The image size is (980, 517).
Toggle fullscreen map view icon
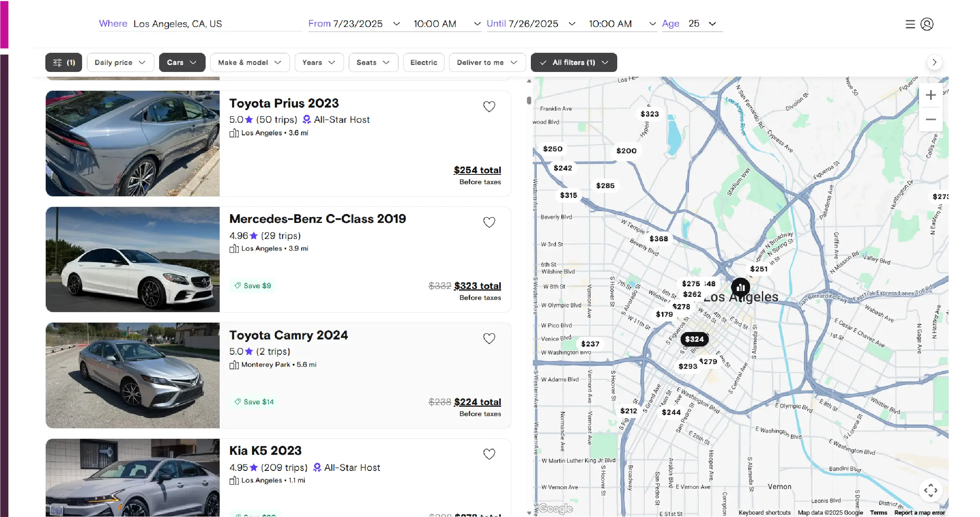[930, 490]
